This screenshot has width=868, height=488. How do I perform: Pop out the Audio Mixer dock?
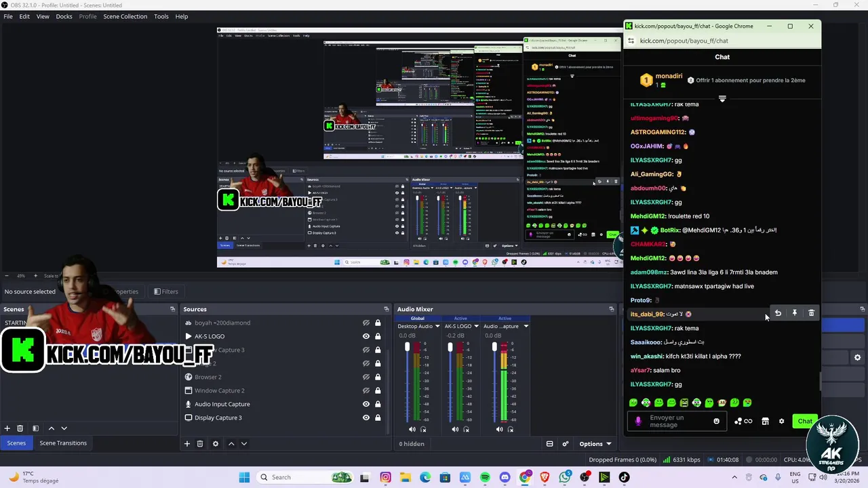pos(612,309)
